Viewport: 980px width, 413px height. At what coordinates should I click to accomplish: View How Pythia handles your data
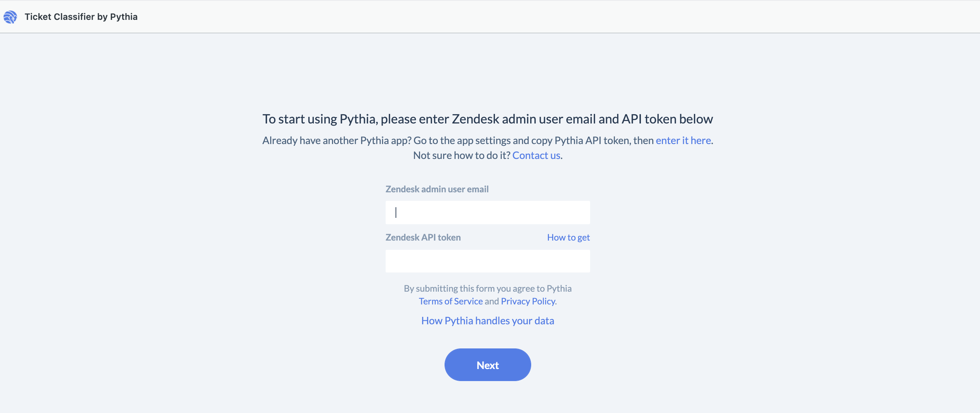[488, 321]
